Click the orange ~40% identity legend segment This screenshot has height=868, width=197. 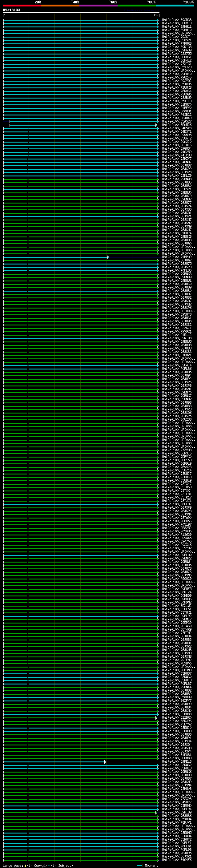(x=60, y=6)
